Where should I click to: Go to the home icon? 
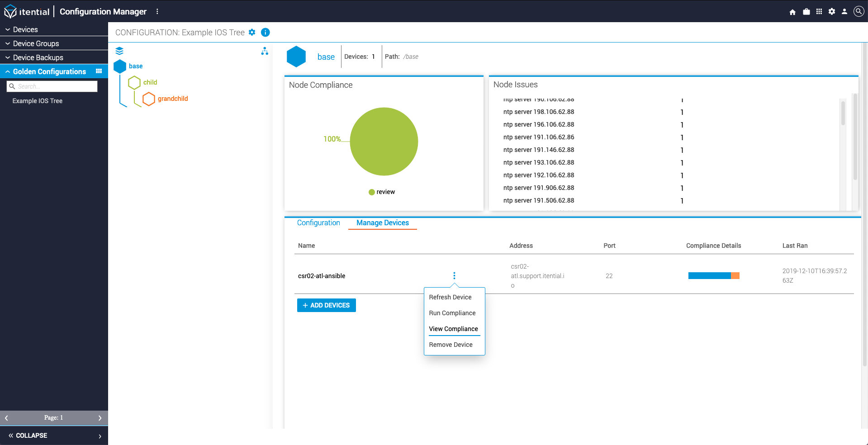(792, 12)
